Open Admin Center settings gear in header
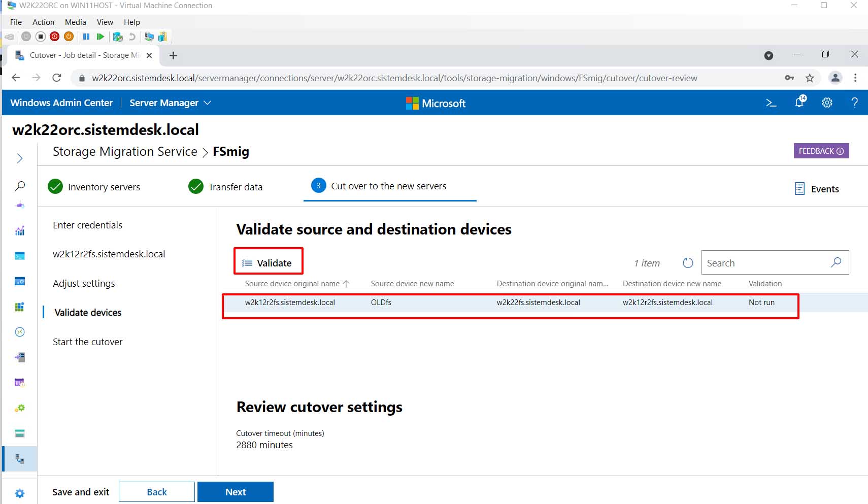 [x=827, y=103]
